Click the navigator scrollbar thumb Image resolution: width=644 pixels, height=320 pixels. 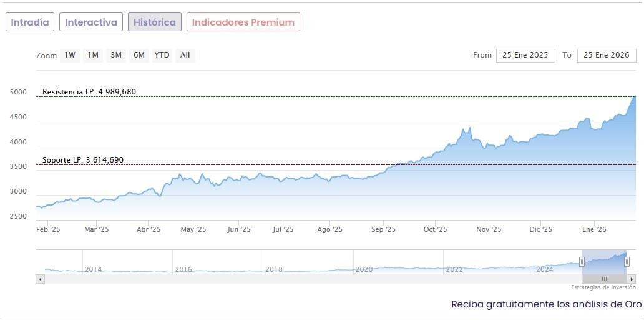(604, 279)
